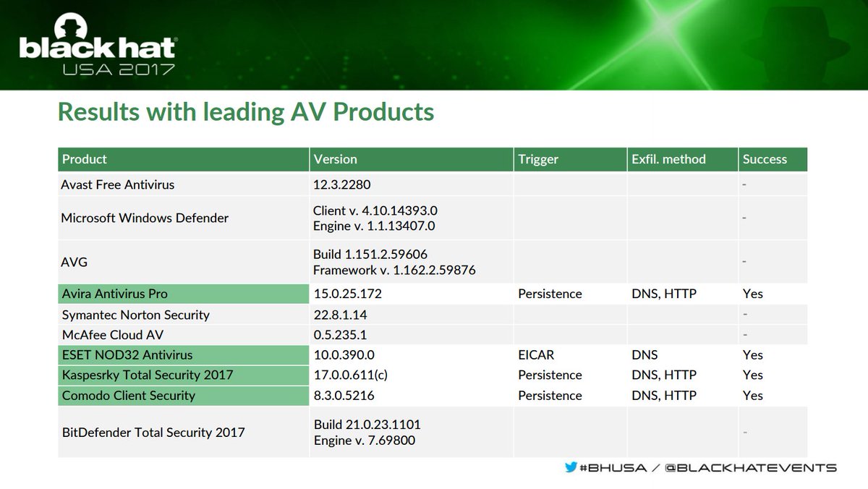Screen dimensions: 868x489
Task: Click 'Yes' success in Avira row
Action: point(752,294)
